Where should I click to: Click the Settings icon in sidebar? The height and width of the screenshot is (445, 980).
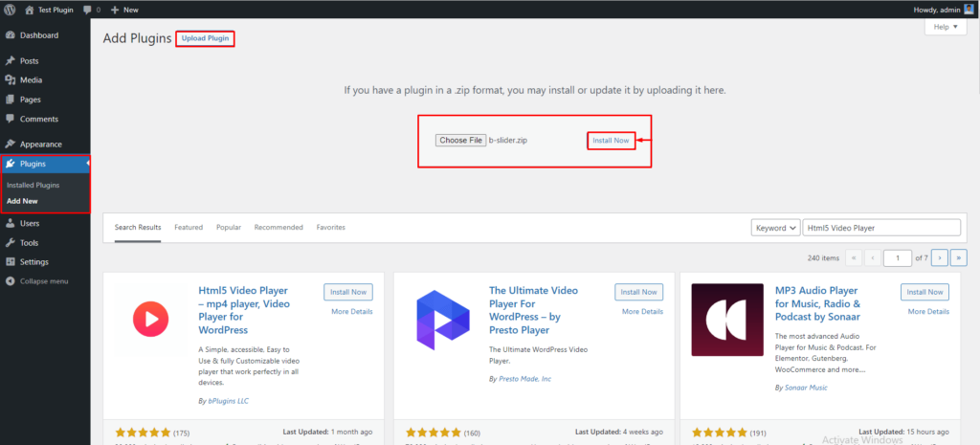11,262
